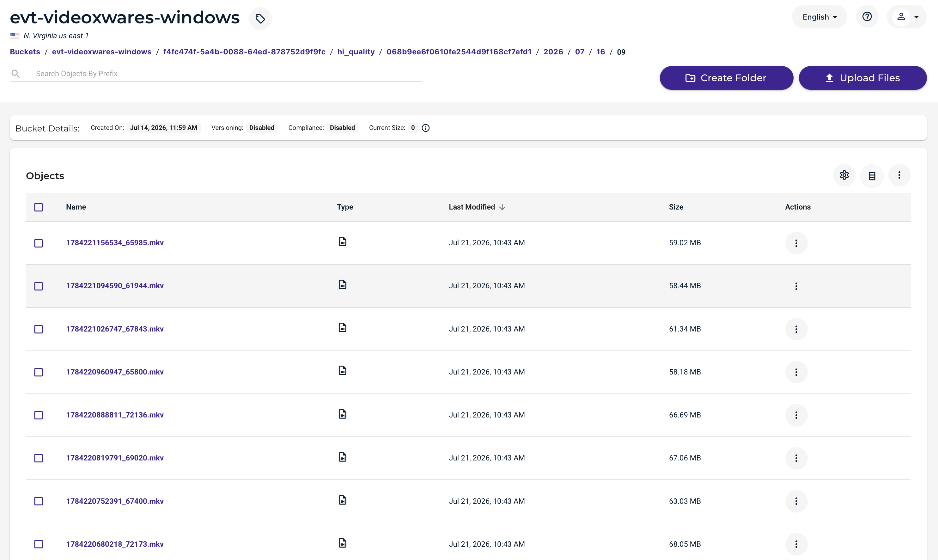Open file 1784220752391_67400.mkv
This screenshot has height=560, width=938.
click(x=115, y=501)
